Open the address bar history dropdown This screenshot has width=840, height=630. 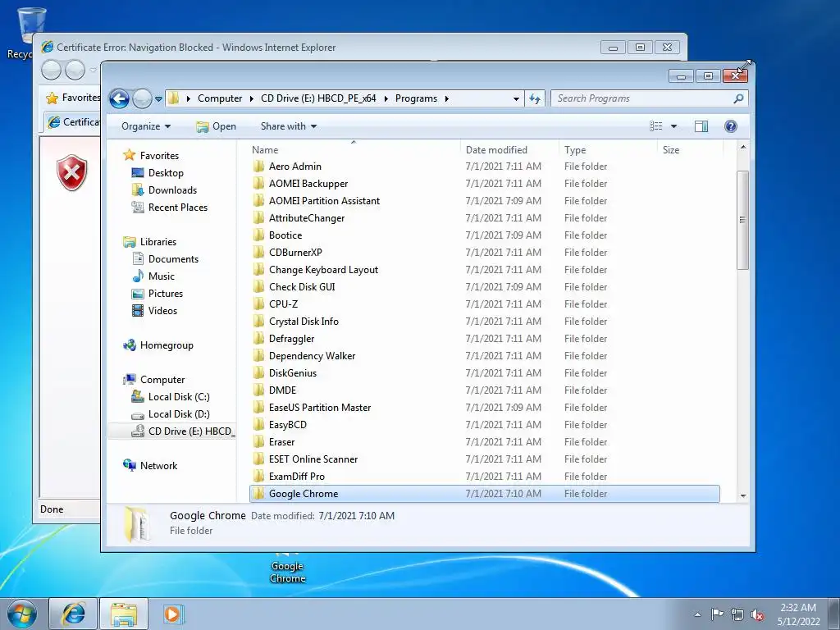pyautogui.click(x=516, y=99)
